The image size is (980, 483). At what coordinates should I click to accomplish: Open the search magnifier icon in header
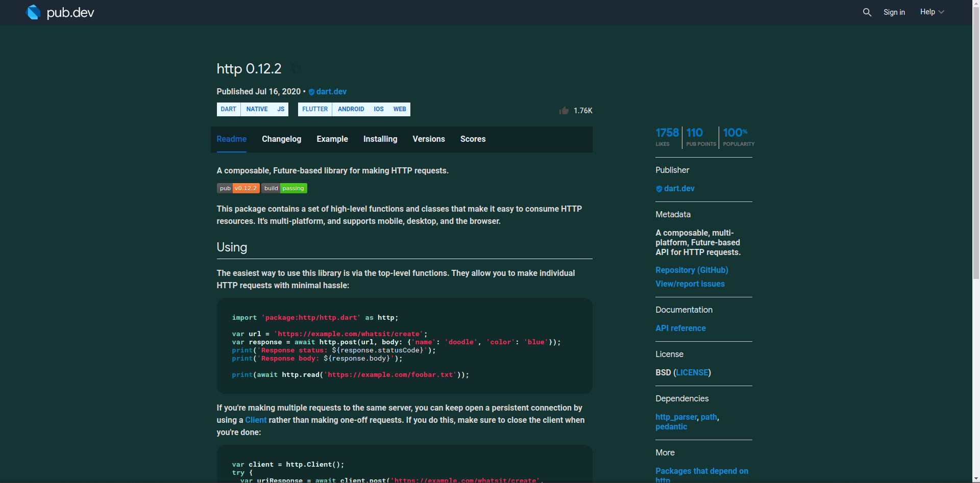867,12
